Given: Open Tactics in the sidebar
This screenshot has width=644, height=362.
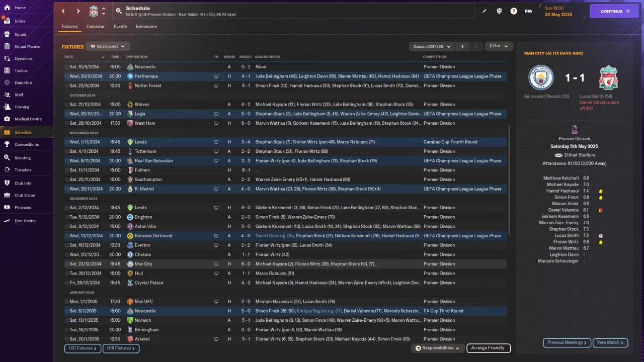Looking at the screenshot, I should coord(21,71).
